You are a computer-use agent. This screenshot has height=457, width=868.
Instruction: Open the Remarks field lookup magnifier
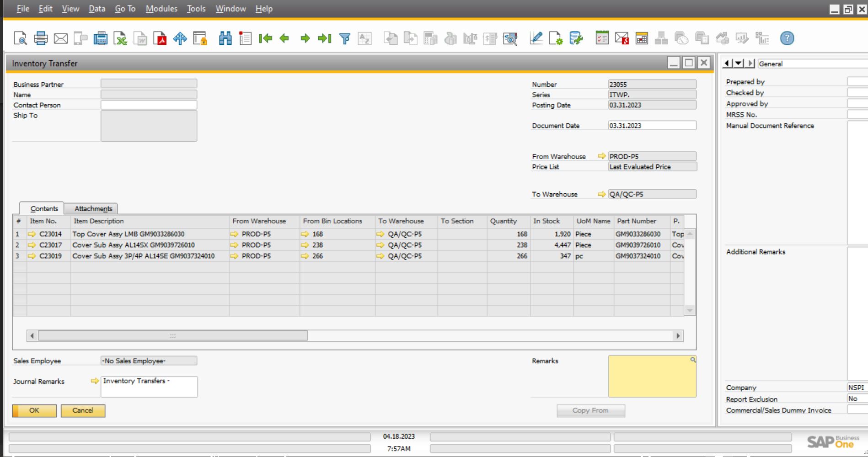coord(693,360)
